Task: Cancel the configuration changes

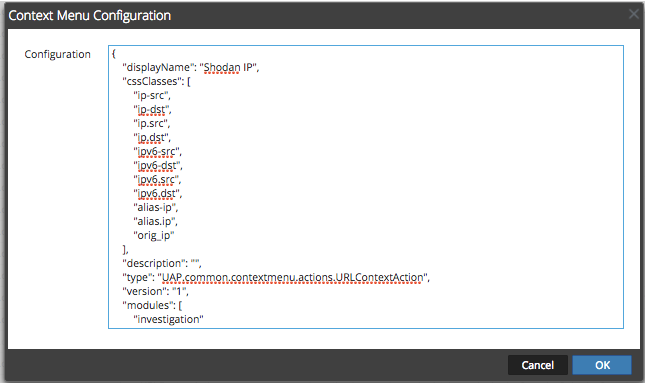Action: [538, 365]
